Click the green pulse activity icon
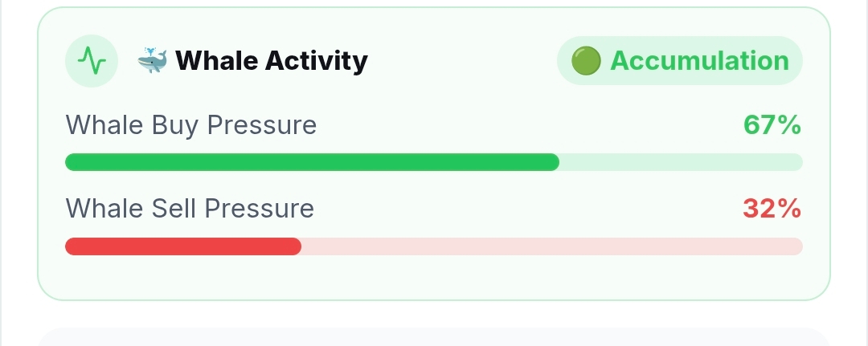The height and width of the screenshot is (346, 868). coord(92,61)
